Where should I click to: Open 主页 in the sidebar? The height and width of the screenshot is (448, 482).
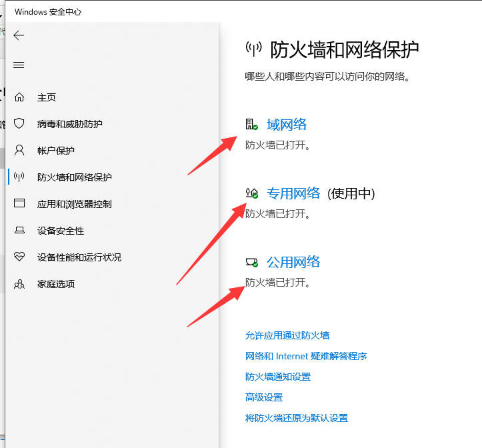(47, 97)
